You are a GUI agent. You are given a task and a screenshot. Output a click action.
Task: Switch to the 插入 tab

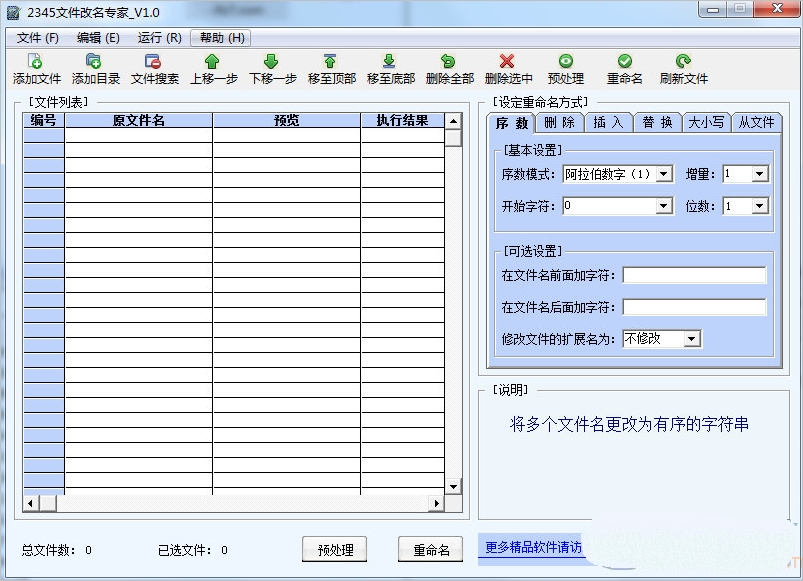coord(608,123)
